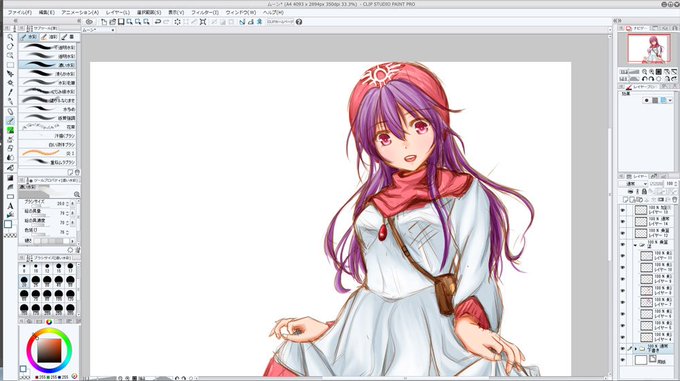Click the CLIP STUDIO launcher icon
The height and width of the screenshot is (381, 680).
[x=89, y=22]
